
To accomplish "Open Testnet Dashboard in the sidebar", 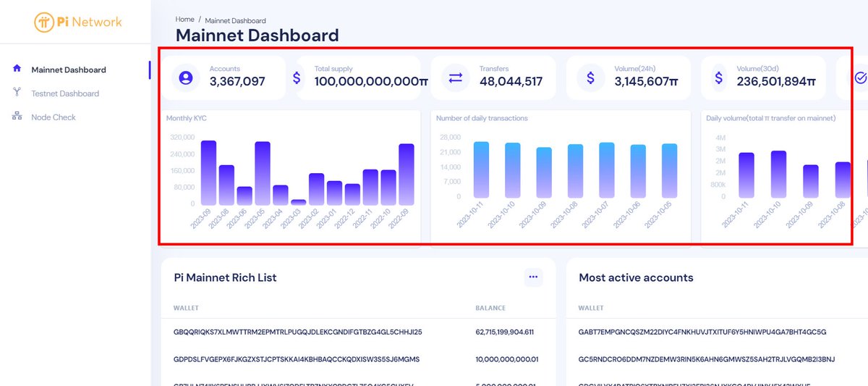I will point(65,93).
